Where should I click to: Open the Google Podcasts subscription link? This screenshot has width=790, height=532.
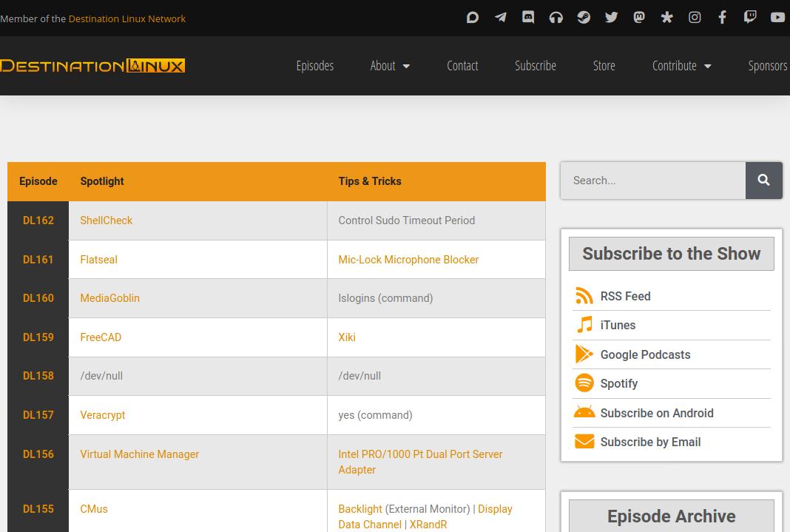coord(645,354)
